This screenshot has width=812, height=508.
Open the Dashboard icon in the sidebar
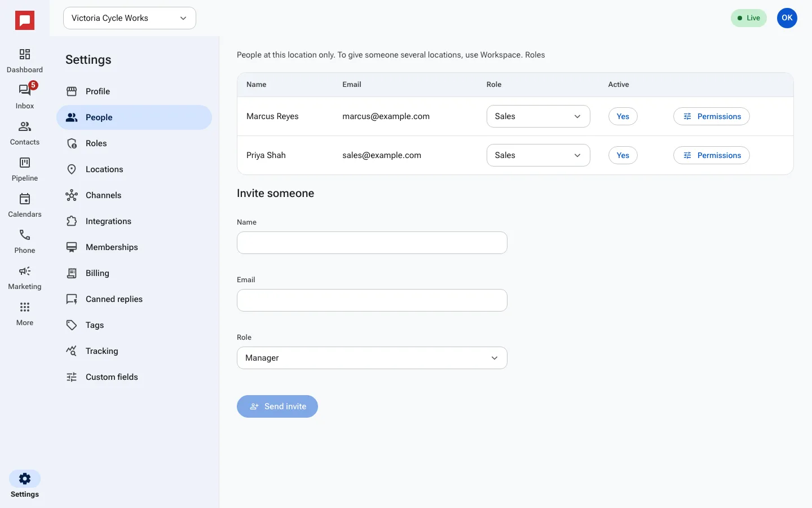click(x=25, y=54)
